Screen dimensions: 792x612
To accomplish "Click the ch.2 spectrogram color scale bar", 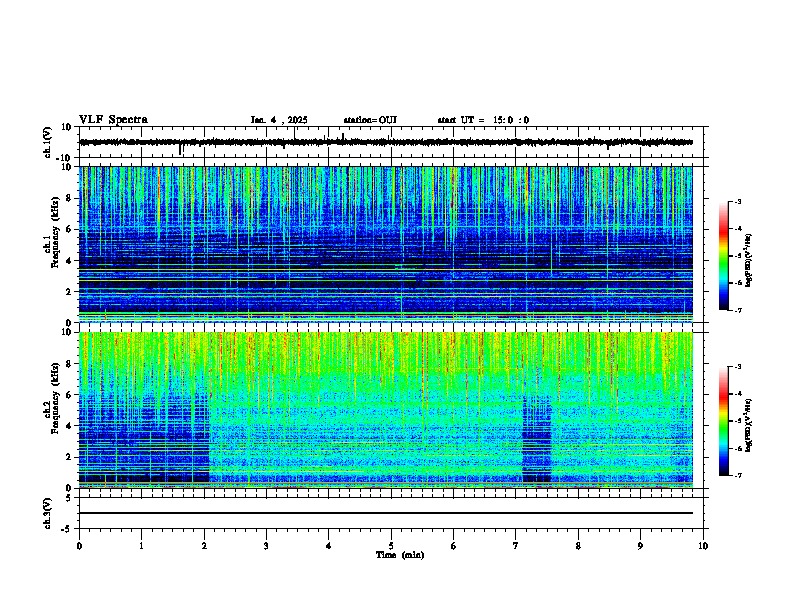I will click(723, 421).
